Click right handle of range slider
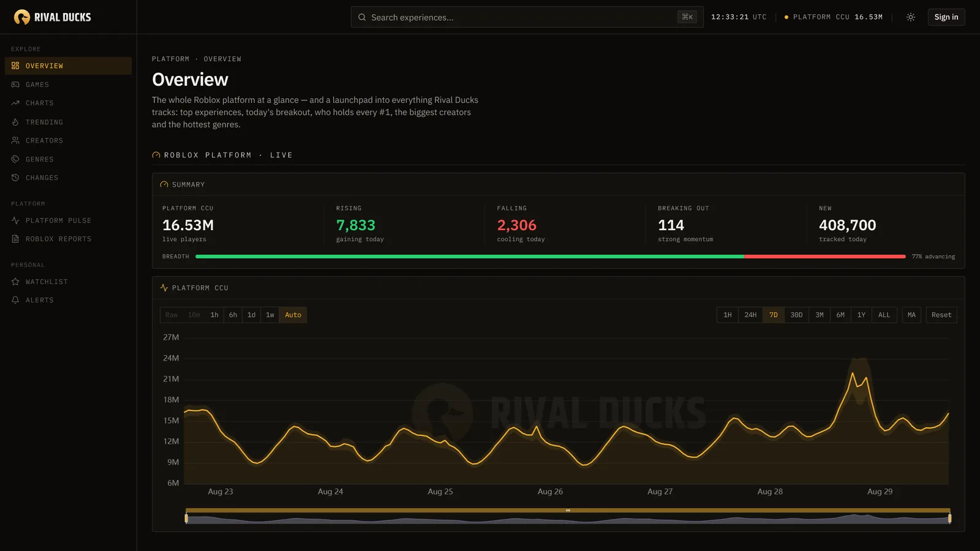 click(950, 519)
